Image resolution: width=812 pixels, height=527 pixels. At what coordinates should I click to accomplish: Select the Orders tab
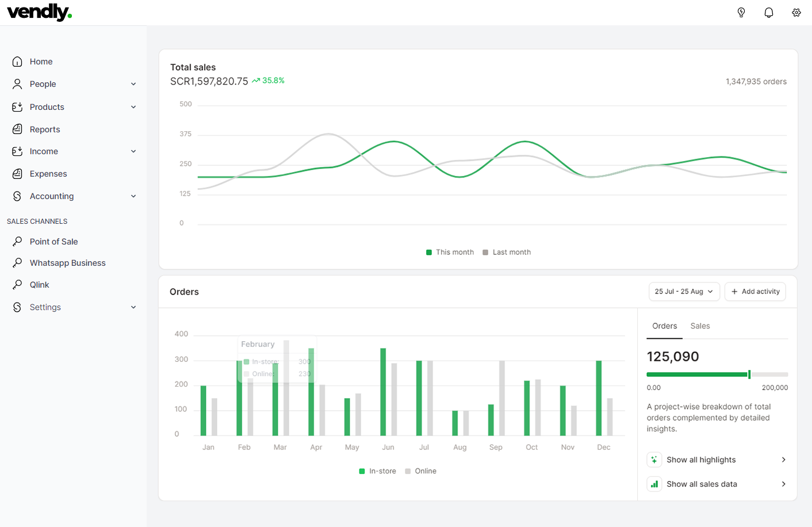[664, 326]
